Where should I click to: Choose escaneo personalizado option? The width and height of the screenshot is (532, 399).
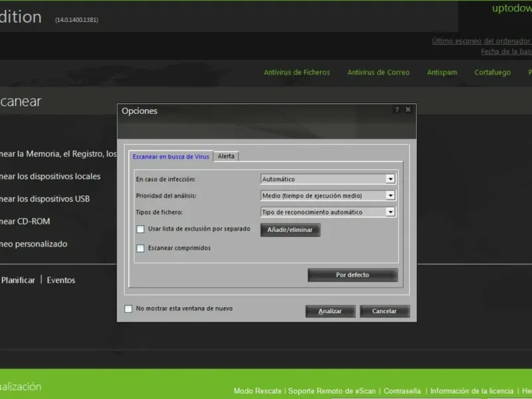[x=34, y=244]
